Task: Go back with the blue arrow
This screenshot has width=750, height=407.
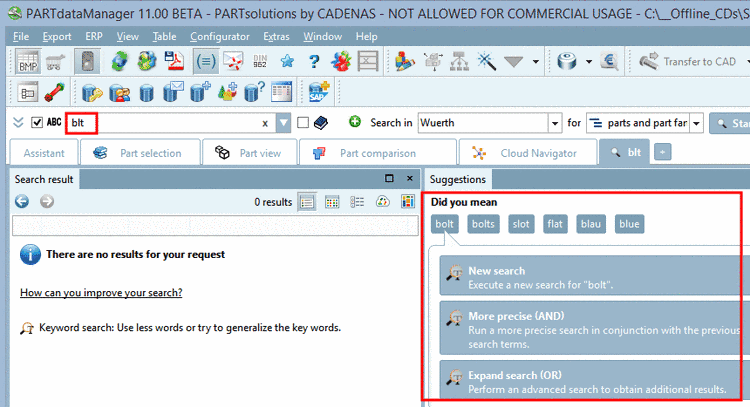Action: point(22,201)
